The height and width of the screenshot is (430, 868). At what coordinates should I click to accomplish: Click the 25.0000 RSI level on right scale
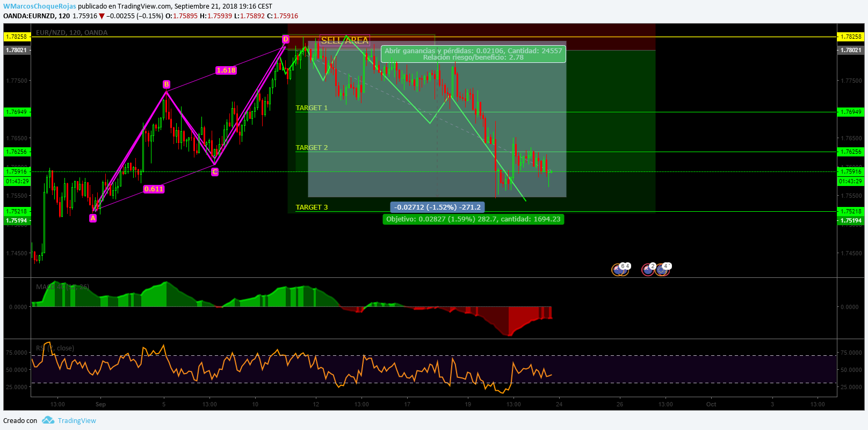coord(851,387)
